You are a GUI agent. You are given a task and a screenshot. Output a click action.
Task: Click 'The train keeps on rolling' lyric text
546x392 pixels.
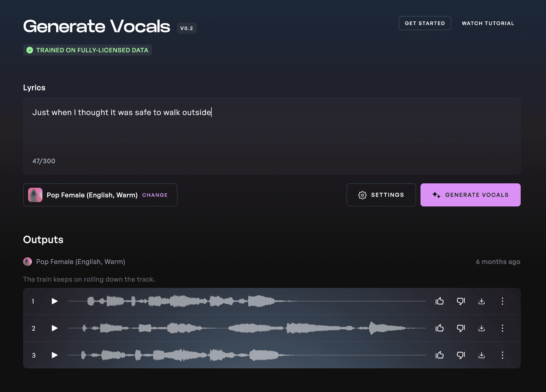(x=89, y=279)
